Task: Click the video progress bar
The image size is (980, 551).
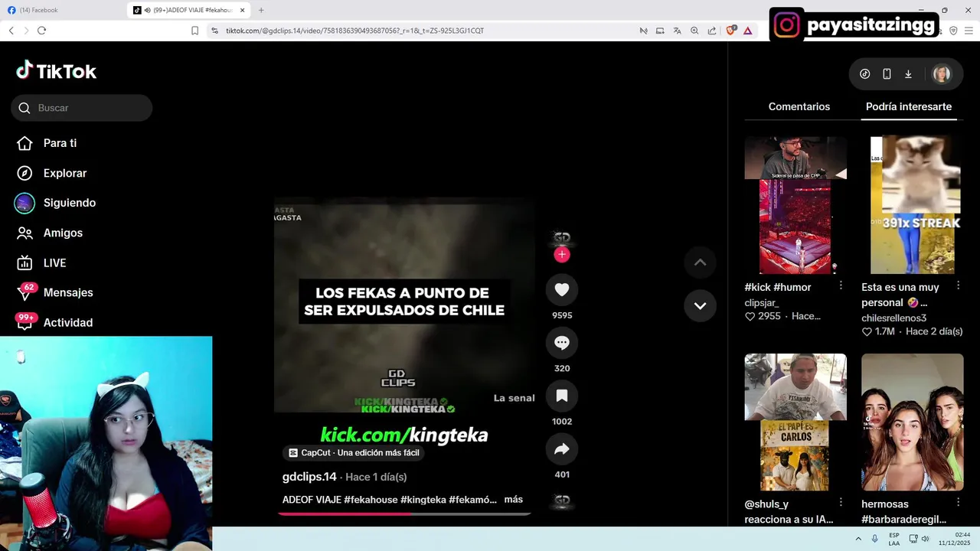Action: 404,514
